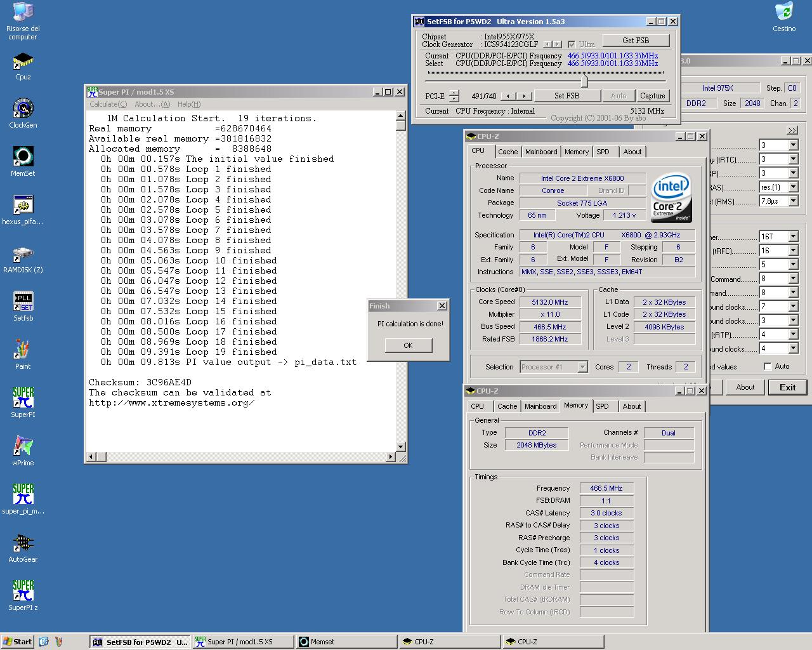Open the RAMDISK (Z) drive icon
Viewport: 812px width, 650px height.
[23, 258]
